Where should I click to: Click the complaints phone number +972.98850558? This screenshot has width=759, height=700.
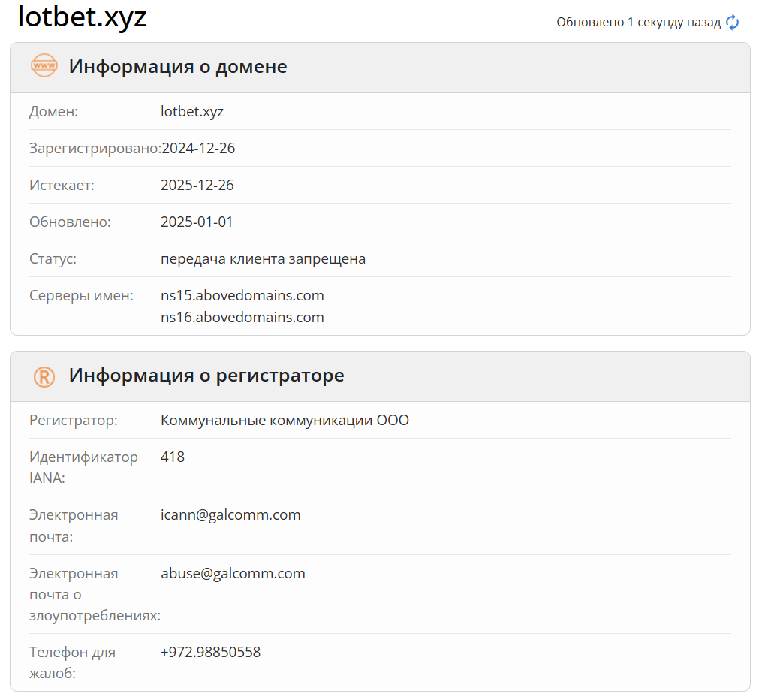point(210,652)
